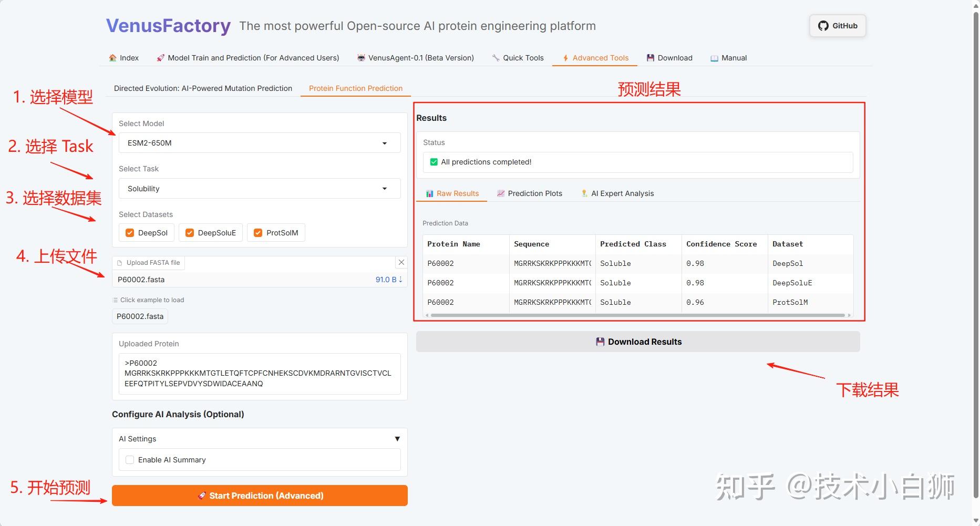Image resolution: width=980 pixels, height=526 pixels.
Task: Remove uploaded FASTA file with X icon
Action: [x=401, y=262]
